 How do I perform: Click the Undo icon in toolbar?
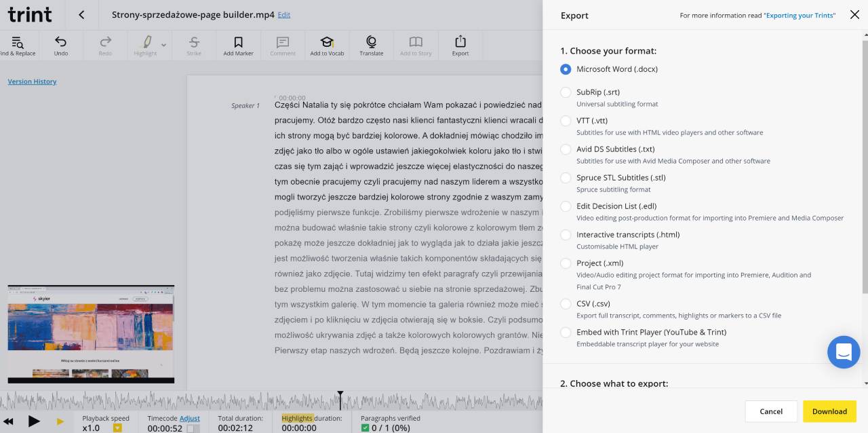(x=60, y=42)
